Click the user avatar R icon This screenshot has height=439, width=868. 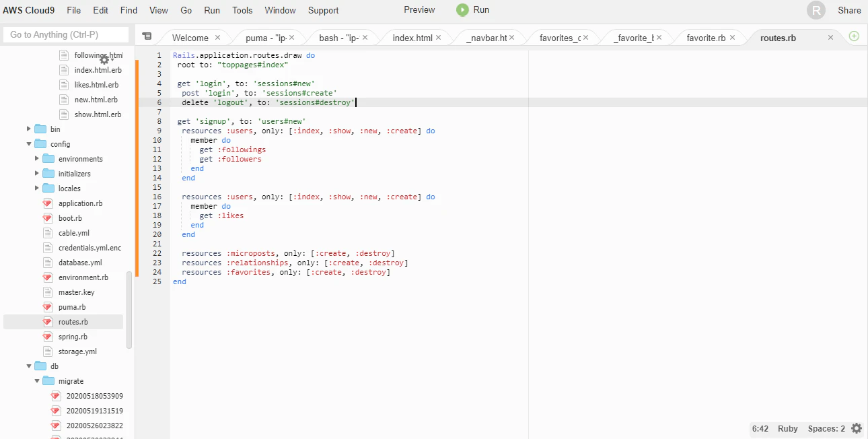(x=816, y=10)
